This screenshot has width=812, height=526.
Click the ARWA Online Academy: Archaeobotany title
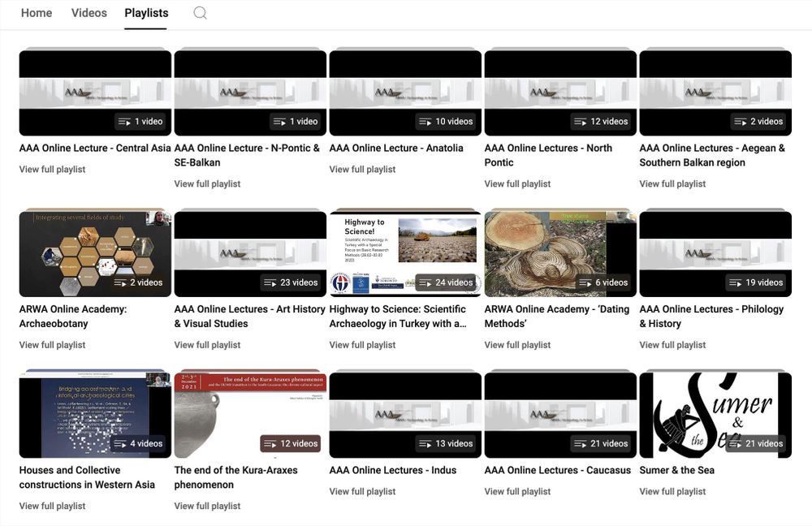click(x=73, y=317)
